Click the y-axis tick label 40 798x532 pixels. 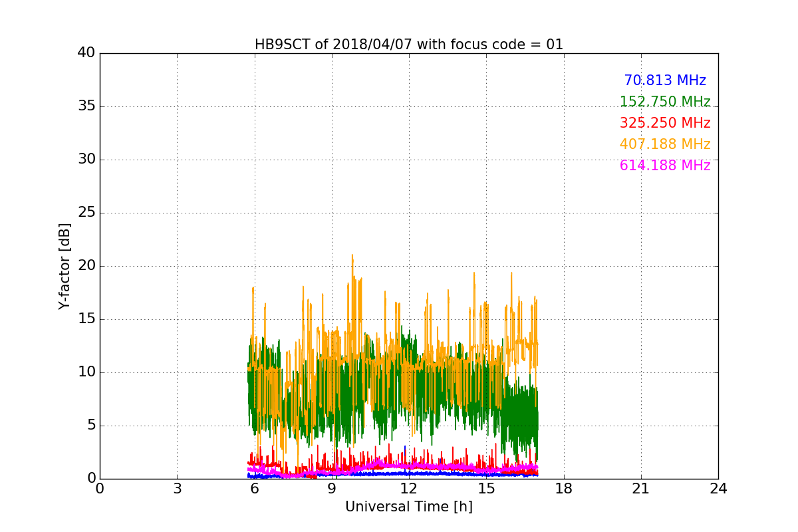coord(86,53)
